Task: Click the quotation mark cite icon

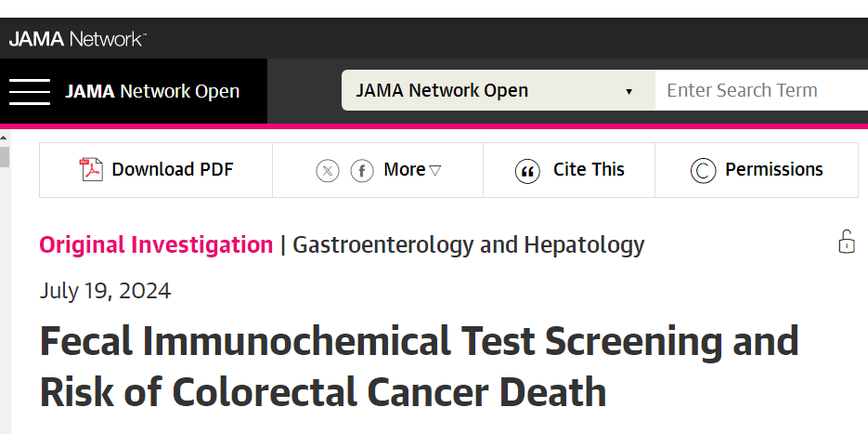Action: coord(527,171)
